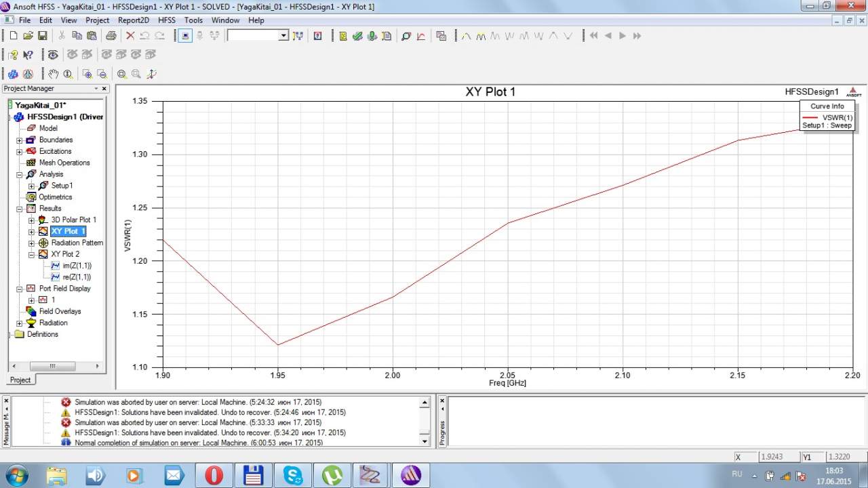868x488 pixels.
Task: Click the Validate green checkmark icon
Action: [x=357, y=36]
